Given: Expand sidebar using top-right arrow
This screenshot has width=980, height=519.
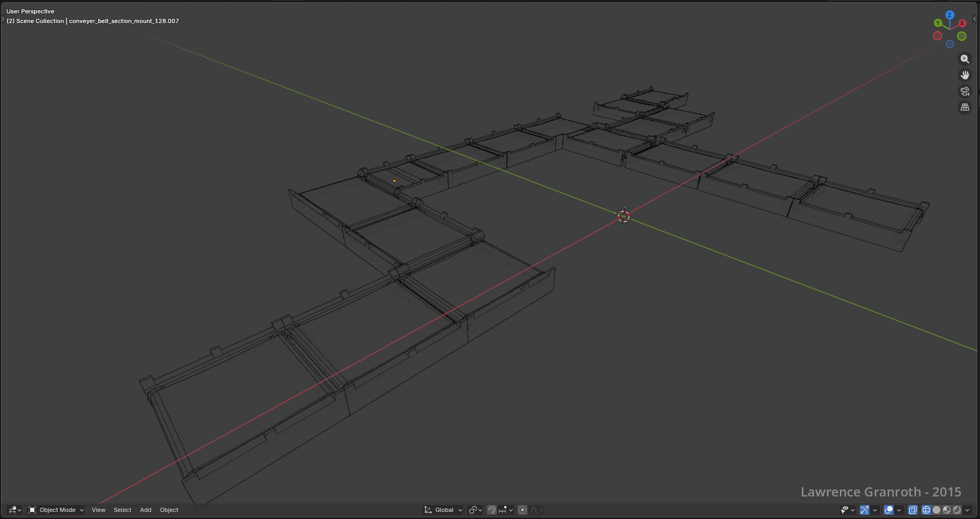Looking at the screenshot, I should (975, 19).
